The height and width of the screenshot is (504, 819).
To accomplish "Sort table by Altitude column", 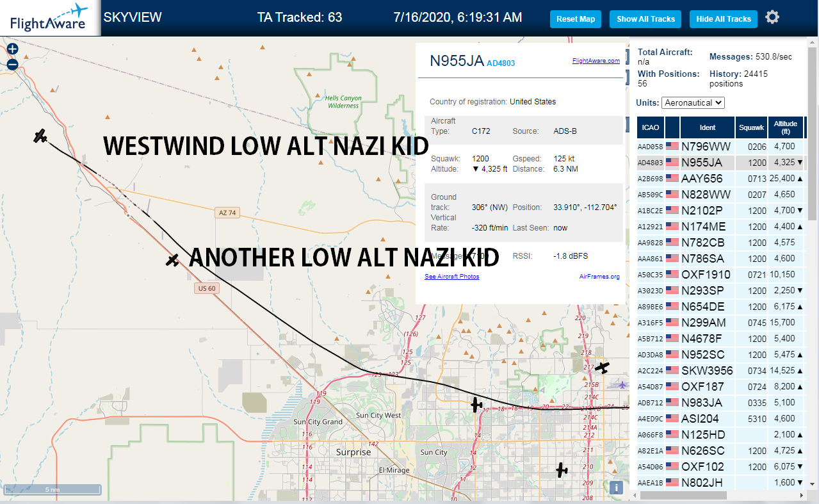I will coord(786,127).
